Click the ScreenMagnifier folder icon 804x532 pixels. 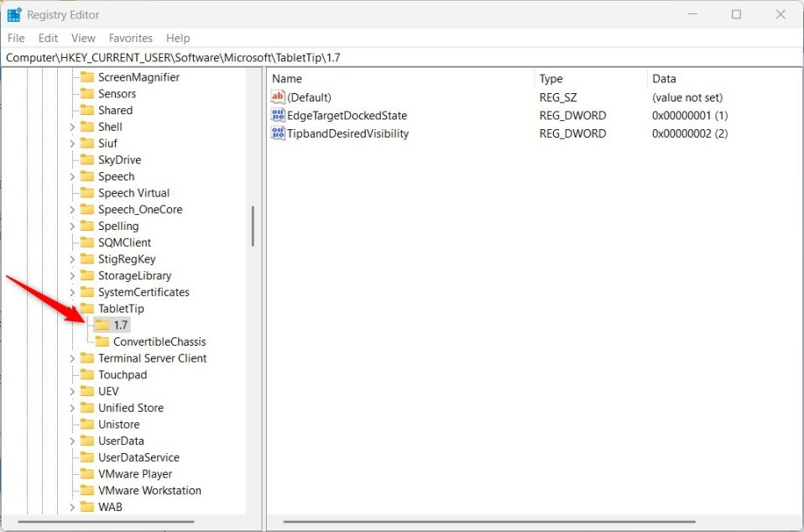pyautogui.click(x=87, y=77)
